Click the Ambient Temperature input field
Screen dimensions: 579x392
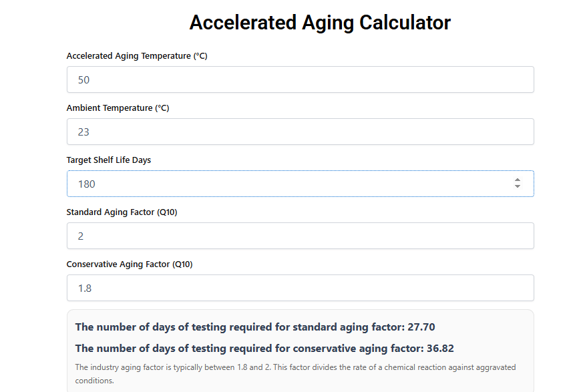300,132
